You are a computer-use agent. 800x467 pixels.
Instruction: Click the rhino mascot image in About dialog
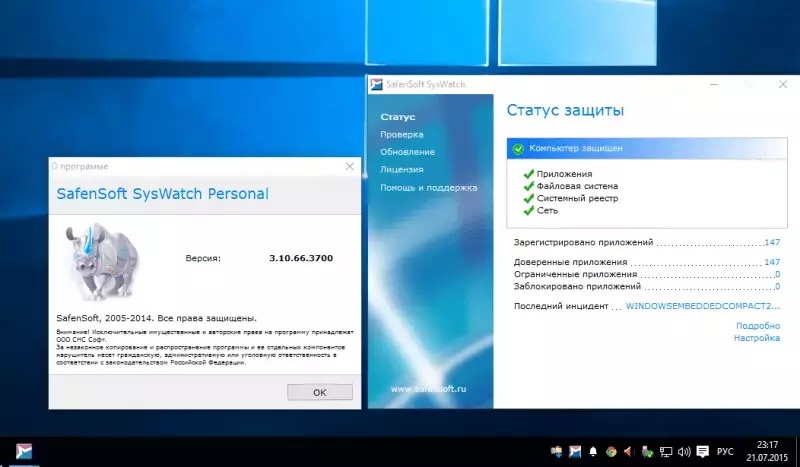(102, 261)
